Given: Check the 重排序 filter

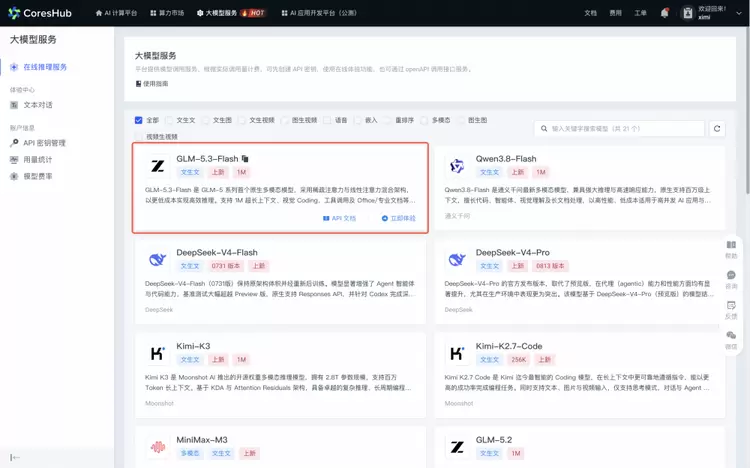Looking at the screenshot, I should [x=388, y=120].
